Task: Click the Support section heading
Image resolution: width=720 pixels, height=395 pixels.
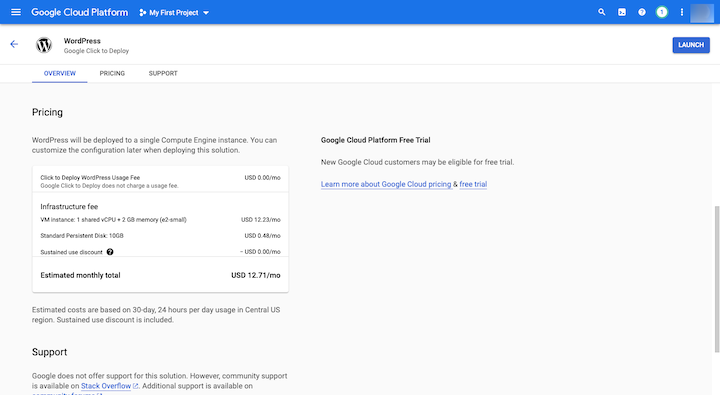Action: (50, 352)
